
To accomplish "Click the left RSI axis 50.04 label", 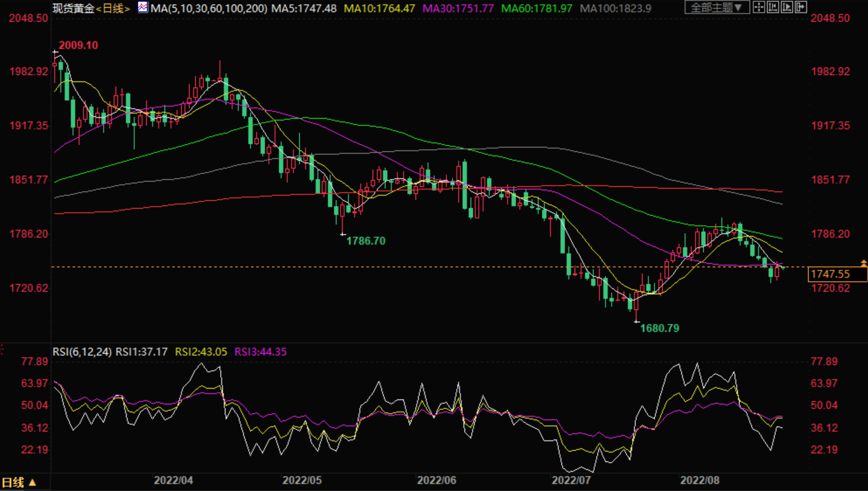I will 34,405.
